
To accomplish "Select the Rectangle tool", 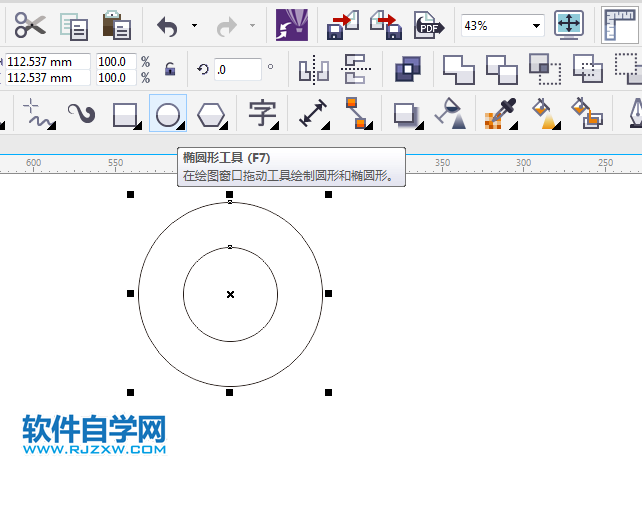I will point(127,115).
